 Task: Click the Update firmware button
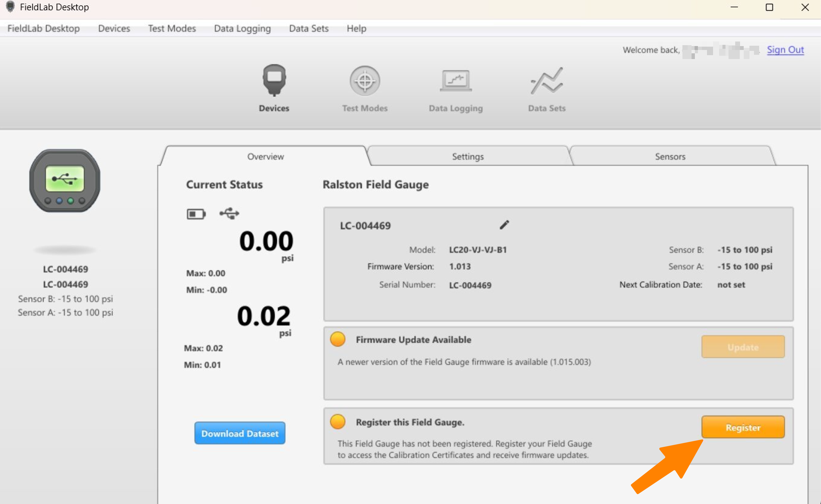click(742, 347)
